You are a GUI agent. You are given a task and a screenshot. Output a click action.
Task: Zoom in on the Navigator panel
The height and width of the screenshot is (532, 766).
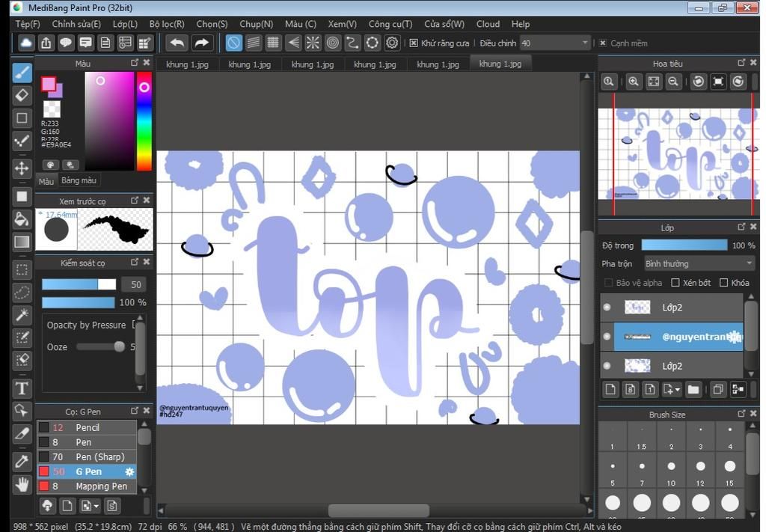[634, 82]
